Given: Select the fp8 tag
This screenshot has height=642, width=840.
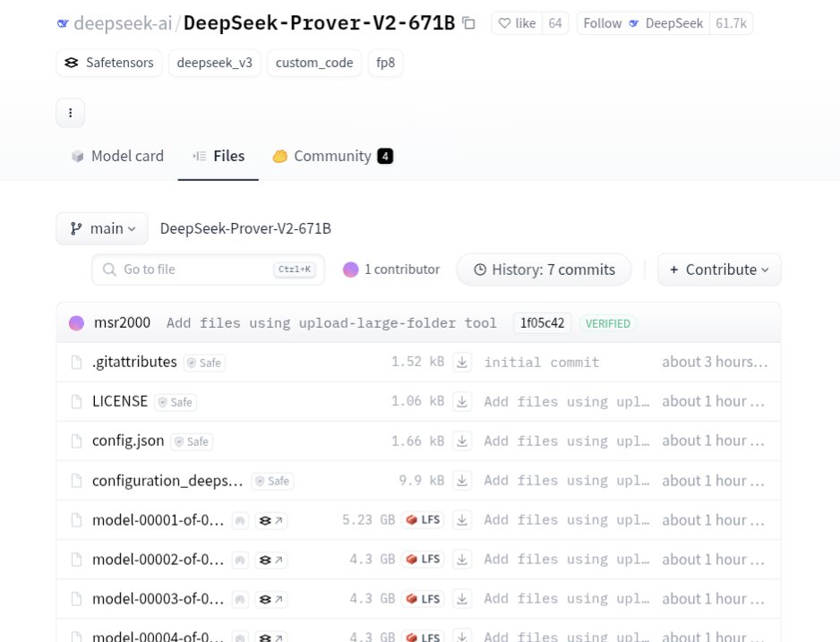Looking at the screenshot, I should click(x=385, y=63).
